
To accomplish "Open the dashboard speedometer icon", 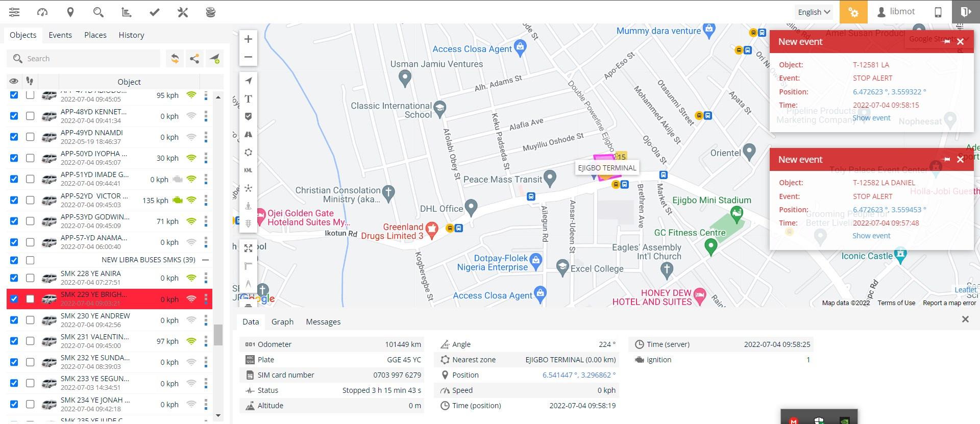I will (42, 12).
